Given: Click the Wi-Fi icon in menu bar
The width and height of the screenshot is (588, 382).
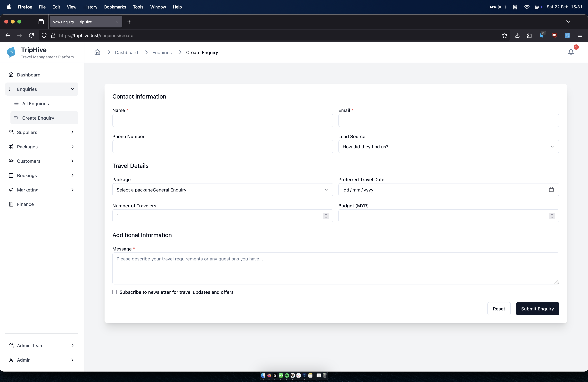Looking at the screenshot, I should (526, 7).
